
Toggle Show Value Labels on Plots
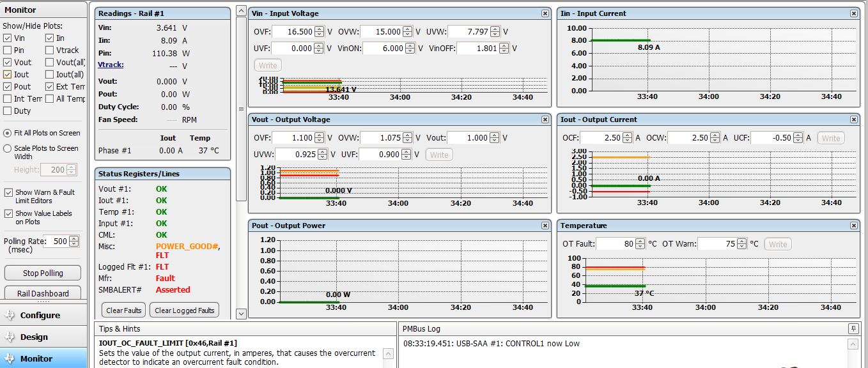tap(8, 214)
